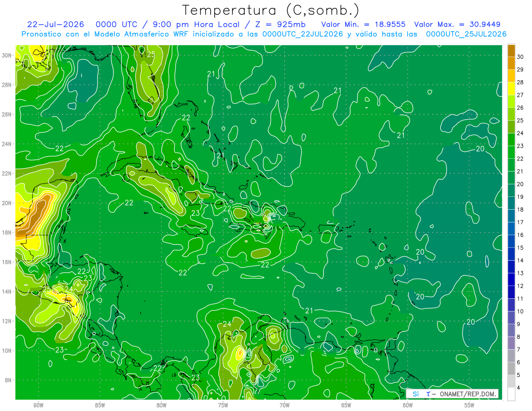Click the '30N' latitude axis label
Image resolution: width=532 pixels, height=411 pixels.
(7, 55)
